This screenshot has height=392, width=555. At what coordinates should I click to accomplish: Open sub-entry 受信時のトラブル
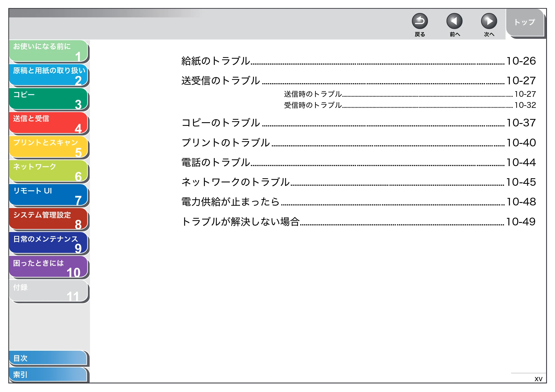point(410,105)
